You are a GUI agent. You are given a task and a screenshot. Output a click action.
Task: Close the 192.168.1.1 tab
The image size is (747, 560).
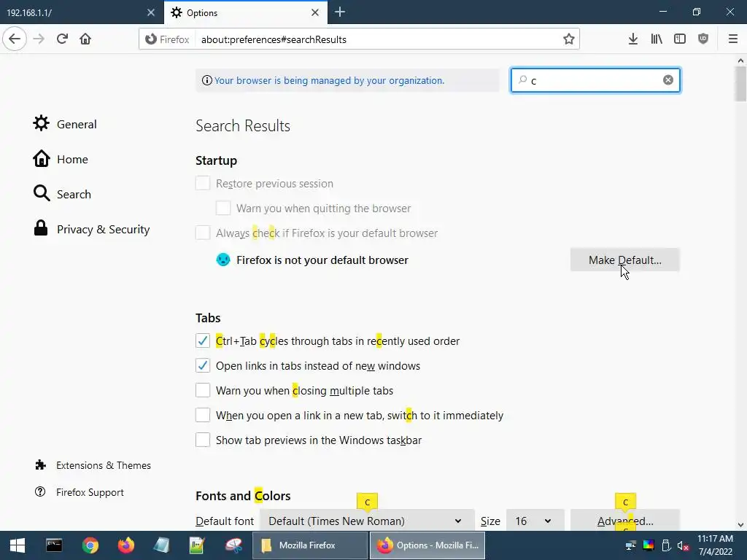[151, 12]
